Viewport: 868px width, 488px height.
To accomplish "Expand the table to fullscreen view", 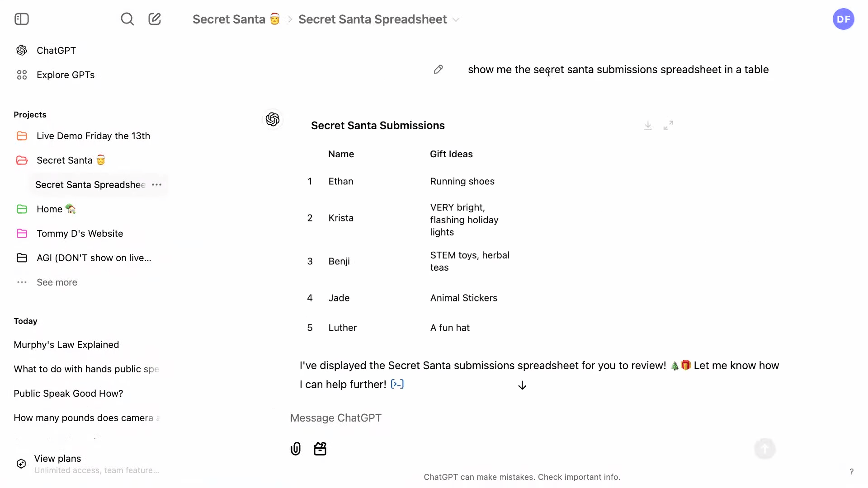I will point(668,126).
